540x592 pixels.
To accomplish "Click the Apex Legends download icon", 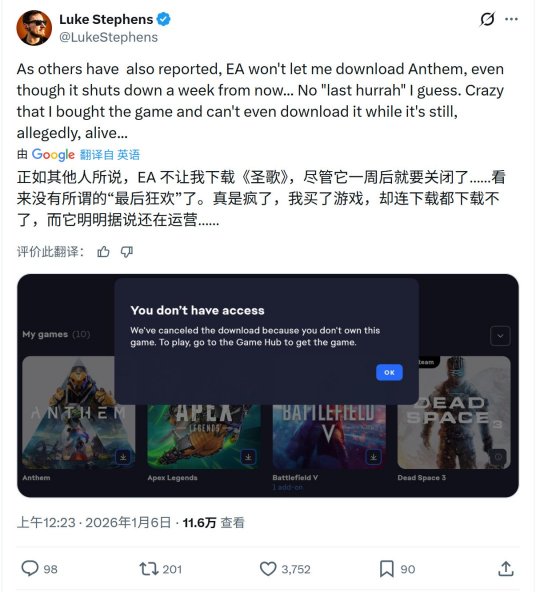I will pos(248,457).
